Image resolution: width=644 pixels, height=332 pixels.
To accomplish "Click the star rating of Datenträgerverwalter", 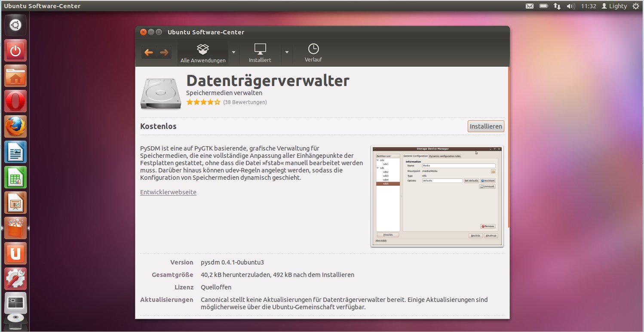I will click(x=203, y=102).
